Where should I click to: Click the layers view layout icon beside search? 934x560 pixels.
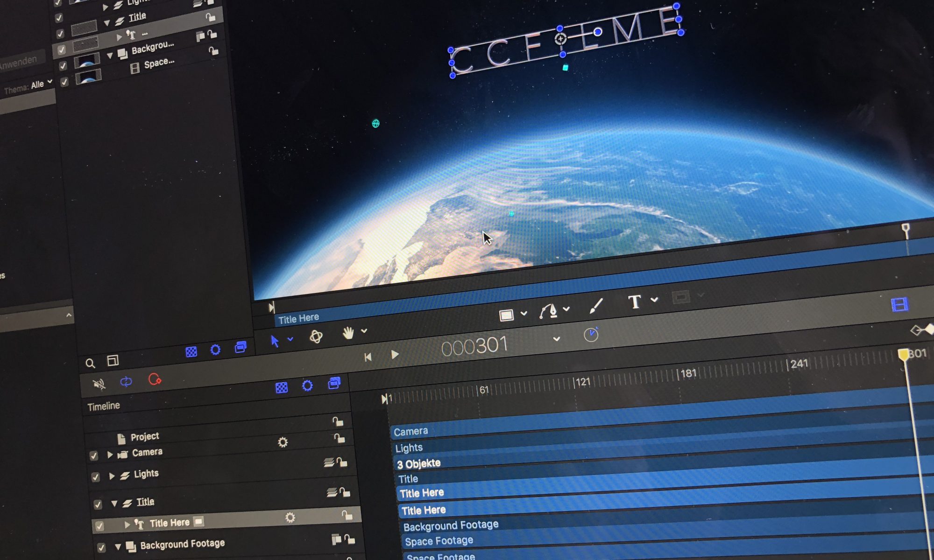113,360
